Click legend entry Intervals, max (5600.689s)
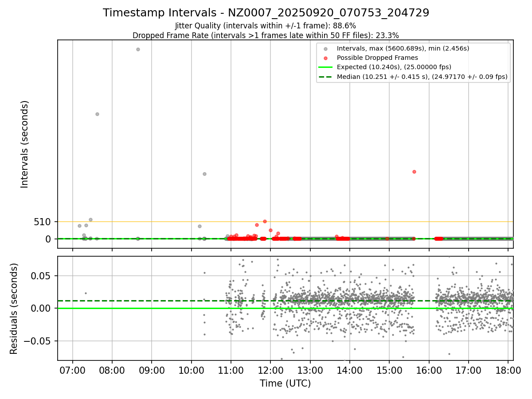 tap(403, 48)
